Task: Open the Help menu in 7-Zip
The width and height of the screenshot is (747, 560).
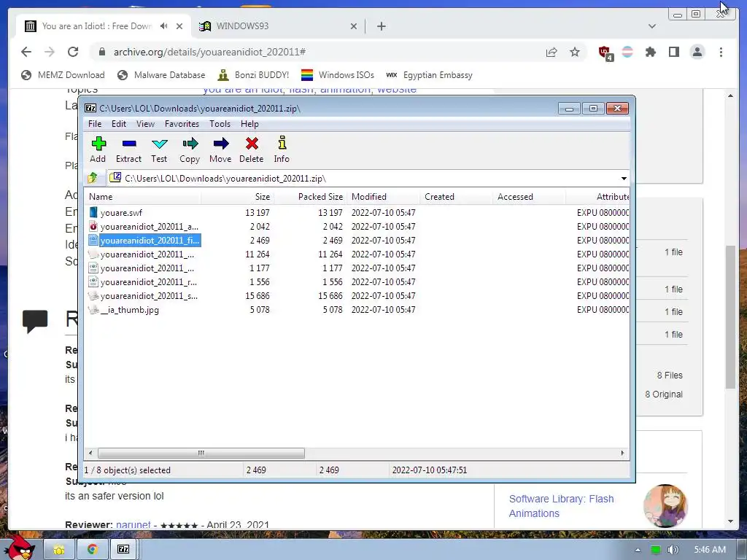Action: pyautogui.click(x=249, y=124)
